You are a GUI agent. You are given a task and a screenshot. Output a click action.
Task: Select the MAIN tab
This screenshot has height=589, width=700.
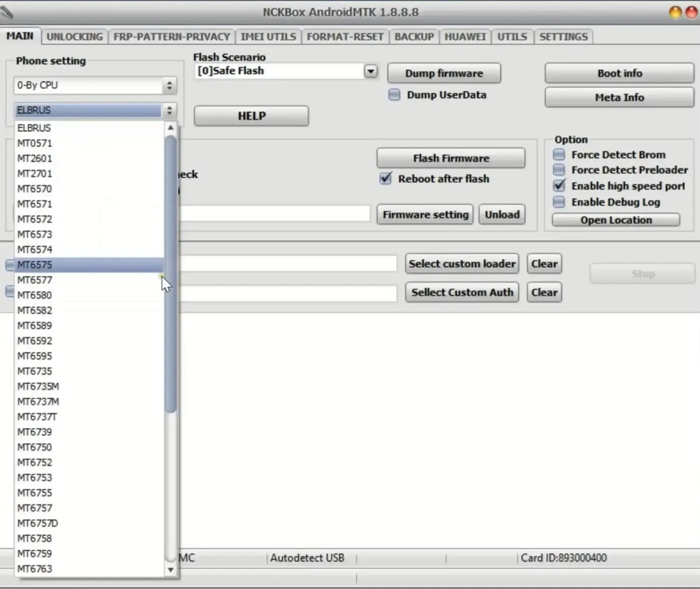point(20,36)
